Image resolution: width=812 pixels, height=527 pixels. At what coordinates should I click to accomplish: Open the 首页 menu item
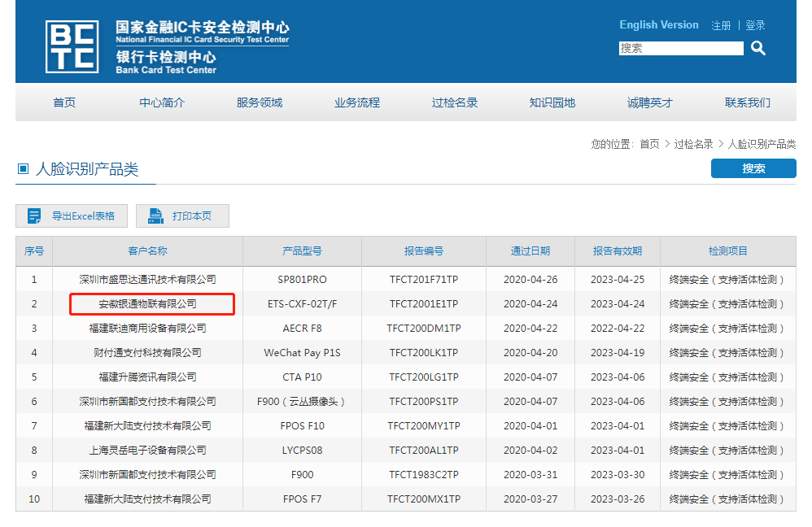click(x=64, y=102)
